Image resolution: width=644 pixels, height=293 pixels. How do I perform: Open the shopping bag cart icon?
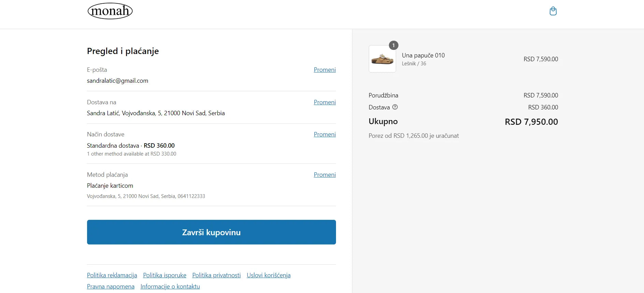click(x=553, y=11)
